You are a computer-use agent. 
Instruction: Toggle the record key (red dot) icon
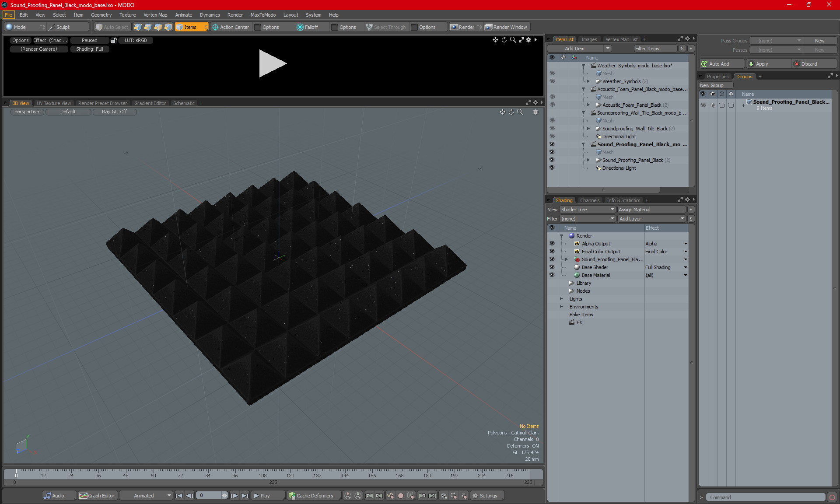(400, 496)
